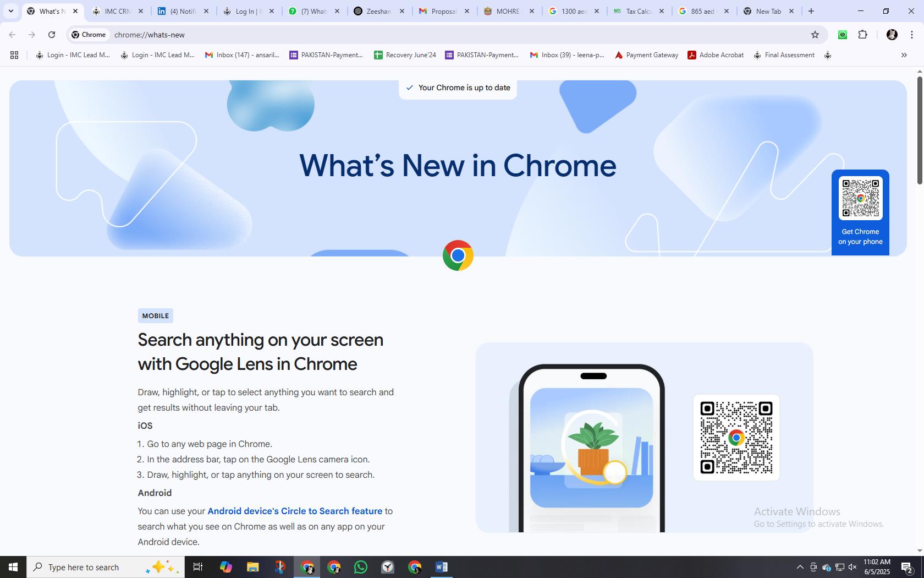The height and width of the screenshot is (578, 924).
Task: Open the green extension icon in toolbar
Action: (843, 35)
